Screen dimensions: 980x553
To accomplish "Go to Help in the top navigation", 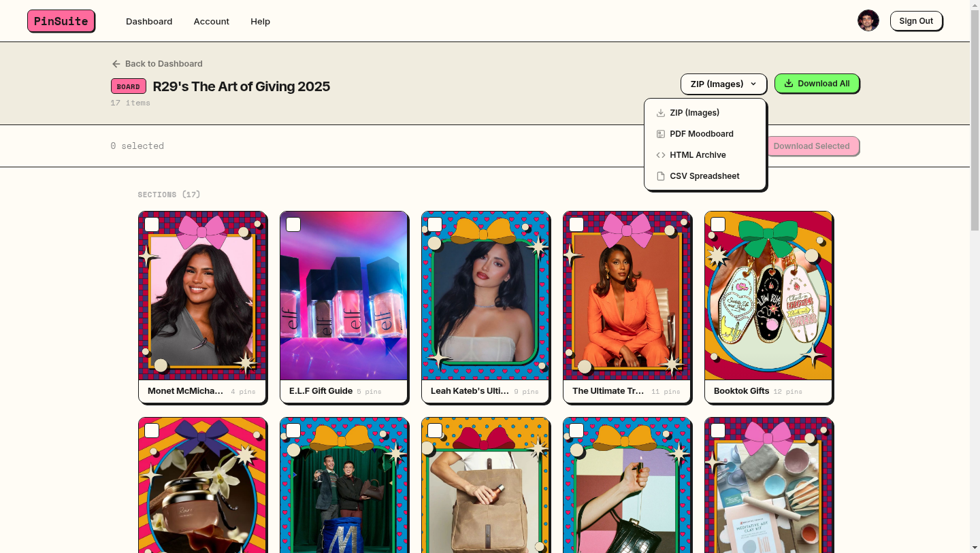I will click(x=261, y=21).
